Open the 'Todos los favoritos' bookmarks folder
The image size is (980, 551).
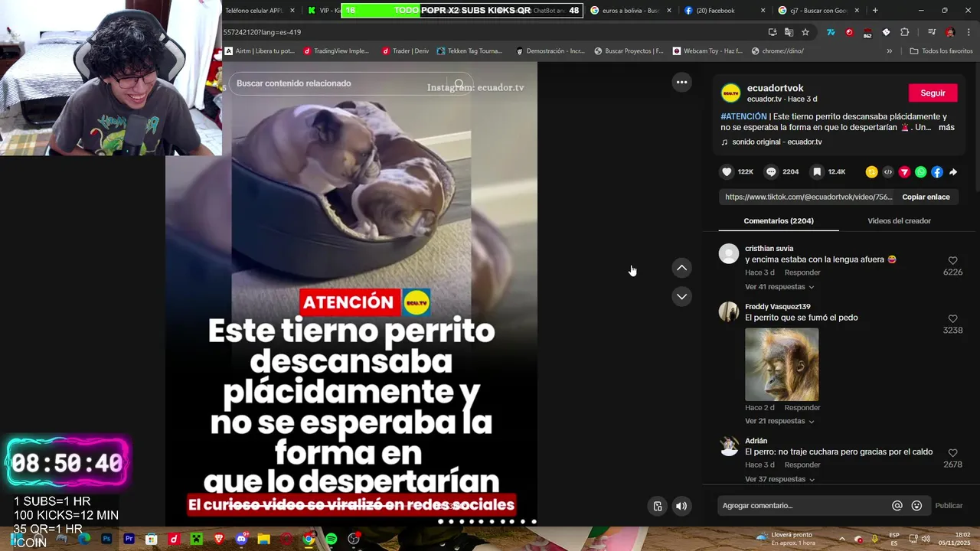941,51
